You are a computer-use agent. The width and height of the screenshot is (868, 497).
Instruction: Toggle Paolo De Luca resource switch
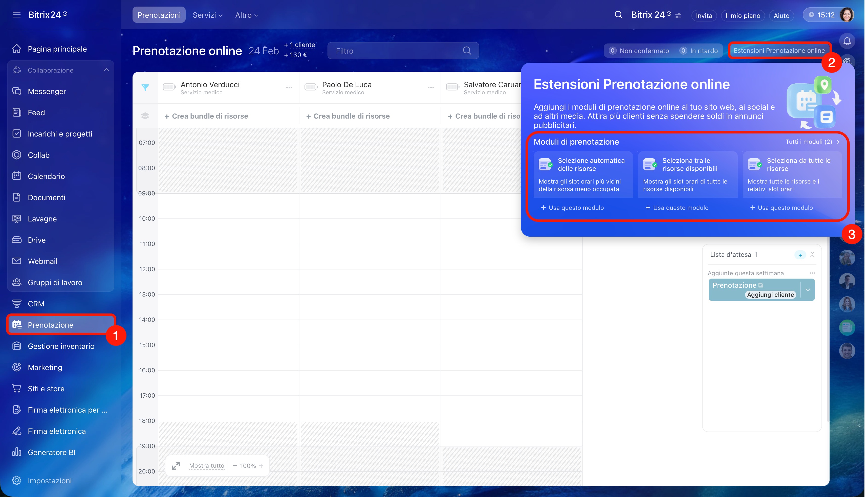point(311,87)
